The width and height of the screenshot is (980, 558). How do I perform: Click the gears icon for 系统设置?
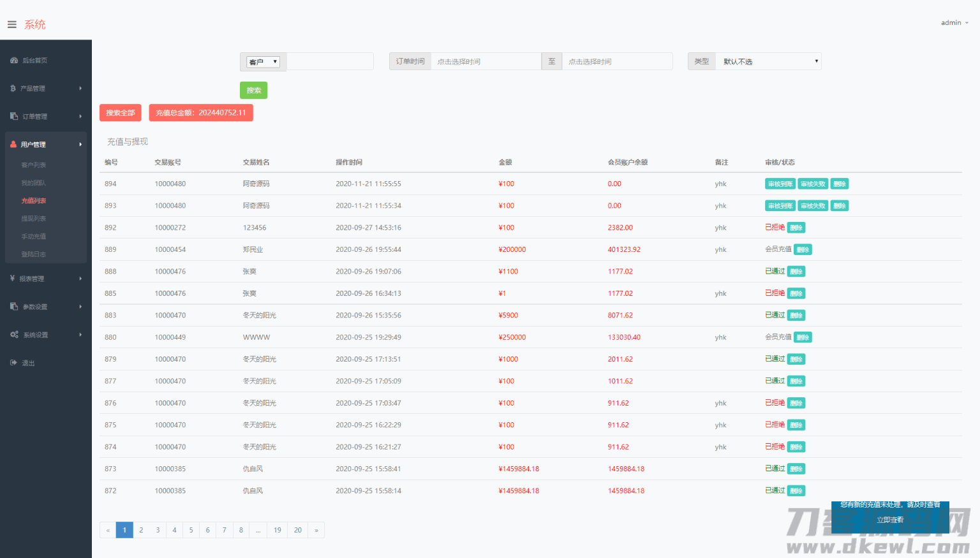14,335
